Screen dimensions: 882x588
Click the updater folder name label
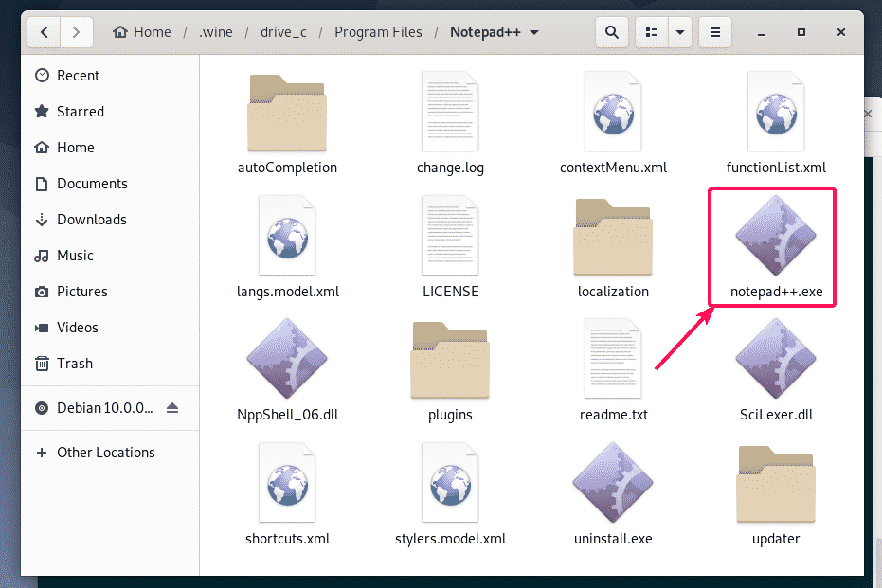pyautogui.click(x=776, y=539)
